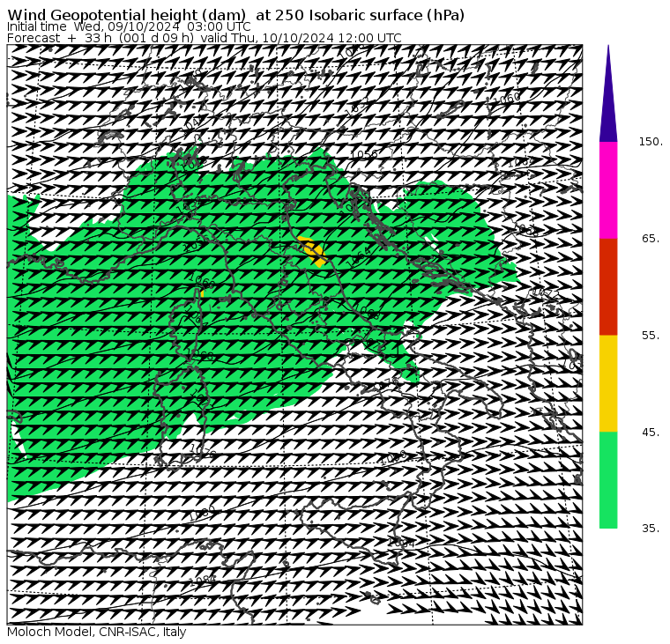The width and height of the screenshot is (670, 644).
Task: Click the legend value '65.'
Action: click(651, 238)
